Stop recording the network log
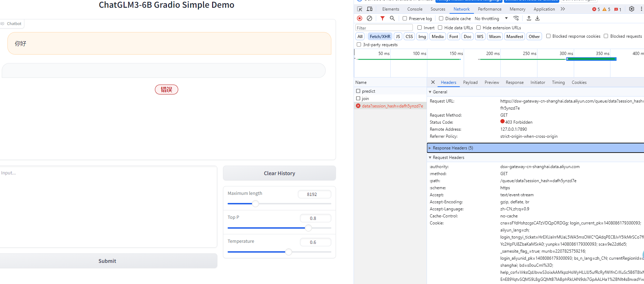 [360, 18]
